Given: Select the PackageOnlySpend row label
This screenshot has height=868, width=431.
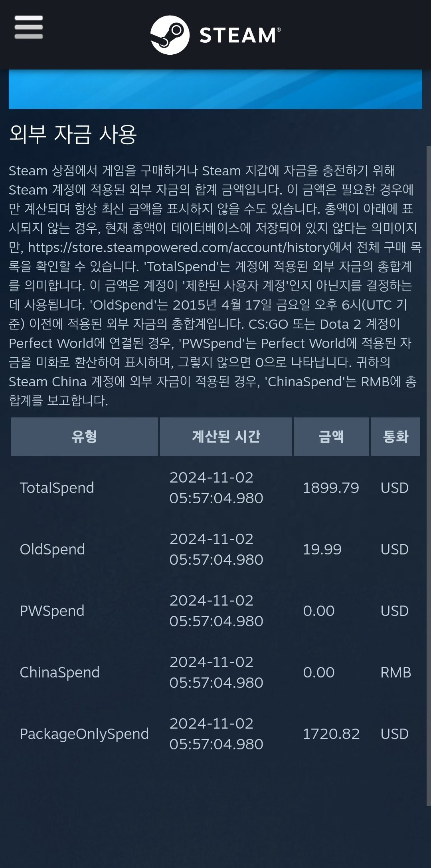Looking at the screenshot, I should click(x=84, y=734).
